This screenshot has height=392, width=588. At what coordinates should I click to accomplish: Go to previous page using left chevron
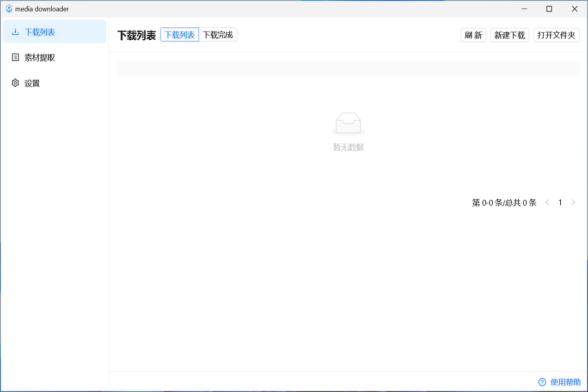pos(547,203)
